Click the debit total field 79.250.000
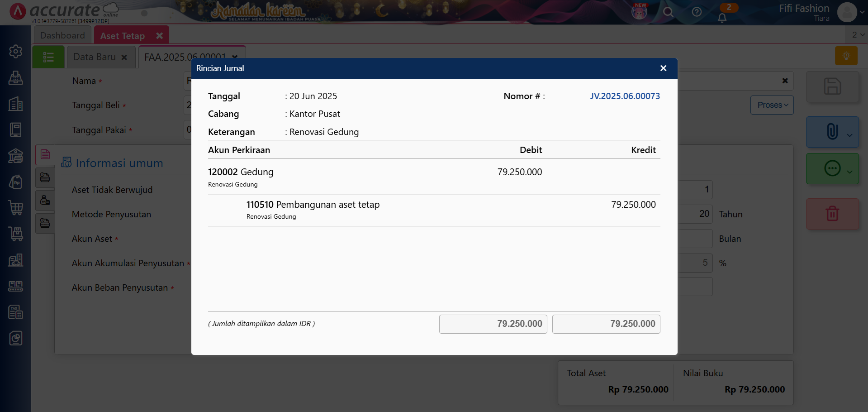 (x=493, y=324)
